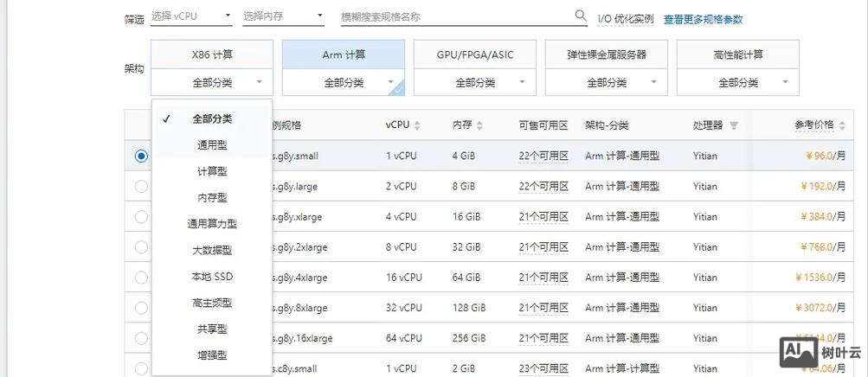
Task: Click the 架构-分类 column header
Action: click(607, 125)
